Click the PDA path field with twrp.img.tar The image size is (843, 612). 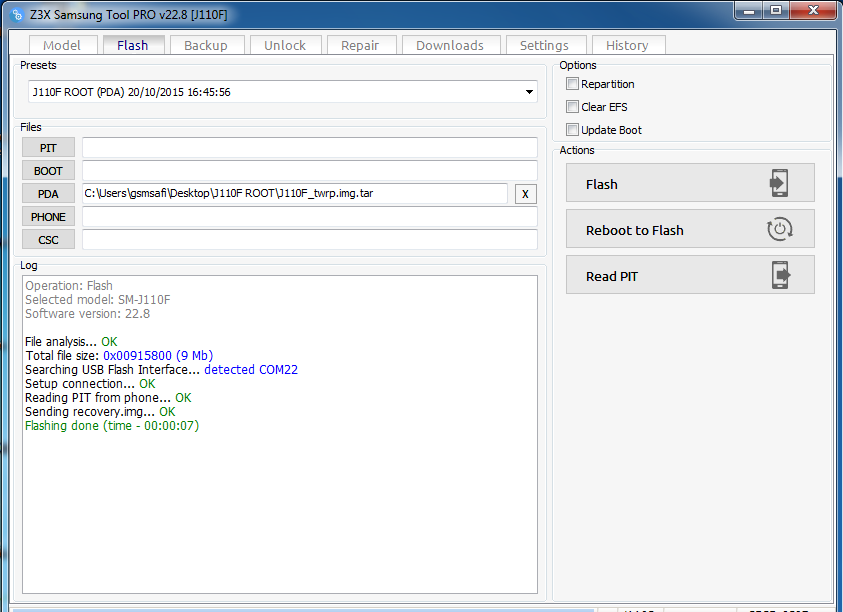click(295, 194)
